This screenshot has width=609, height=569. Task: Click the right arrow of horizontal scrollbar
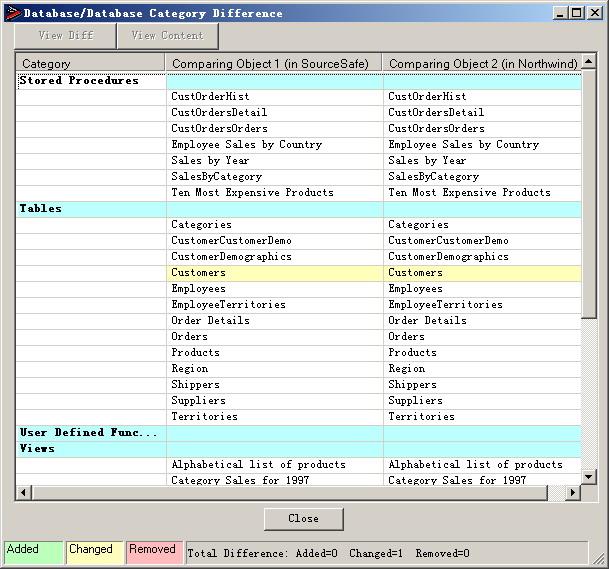[x=572, y=492]
